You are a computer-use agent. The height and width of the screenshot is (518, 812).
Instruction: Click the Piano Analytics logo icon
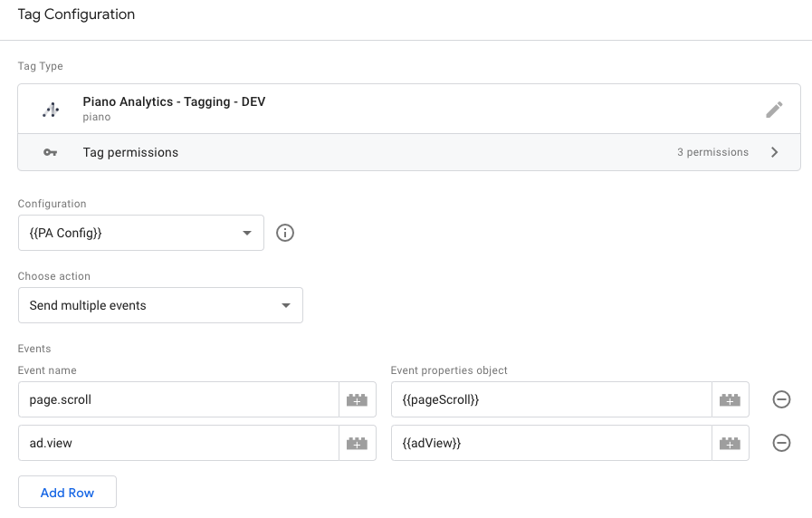coord(51,110)
